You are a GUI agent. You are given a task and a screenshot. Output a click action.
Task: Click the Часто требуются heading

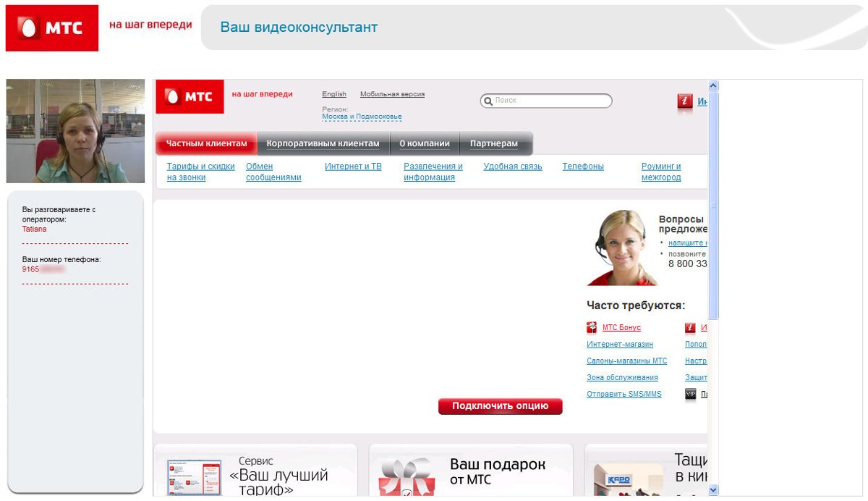636,306
